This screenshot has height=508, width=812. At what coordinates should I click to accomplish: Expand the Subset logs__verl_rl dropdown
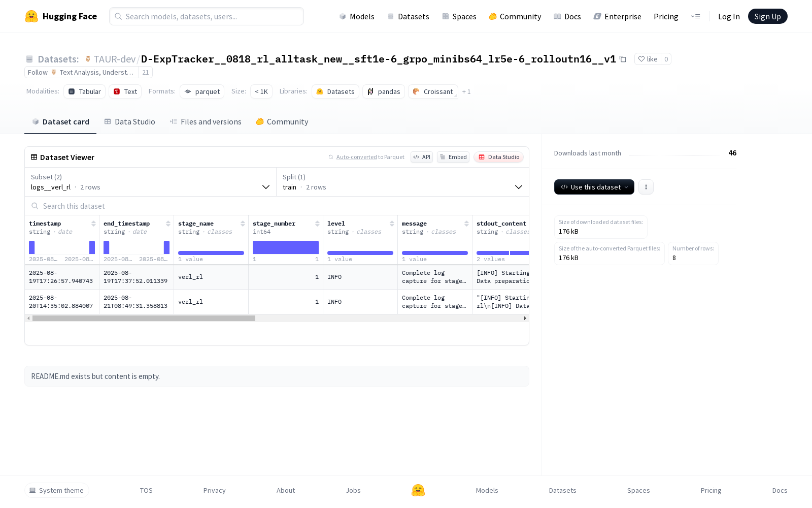(x=151, y=182)
